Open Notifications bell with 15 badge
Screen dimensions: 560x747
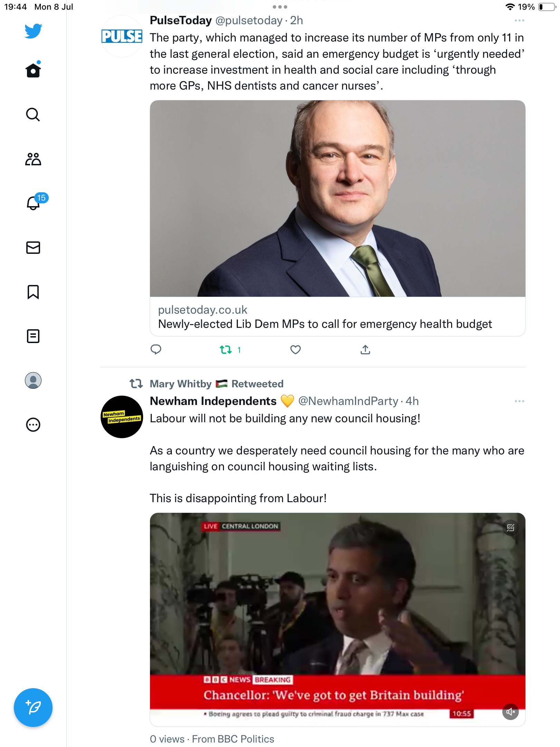[x=34, y=203]
